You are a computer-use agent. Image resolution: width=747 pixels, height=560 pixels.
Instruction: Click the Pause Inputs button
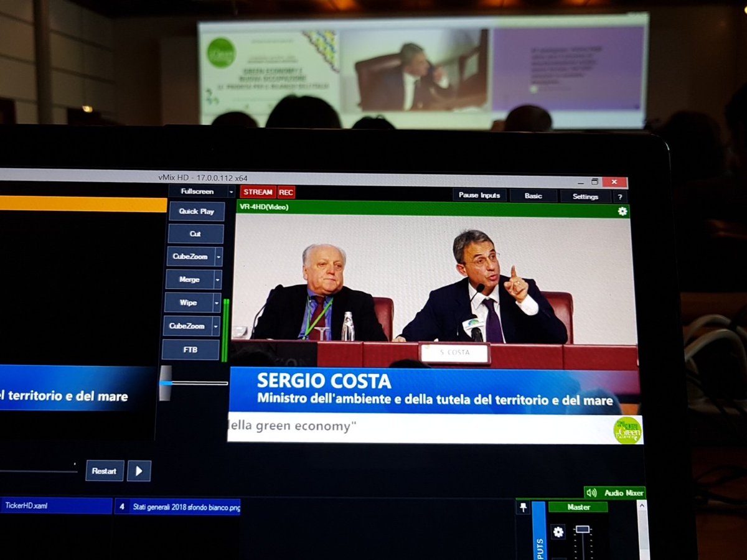(479, 195)
